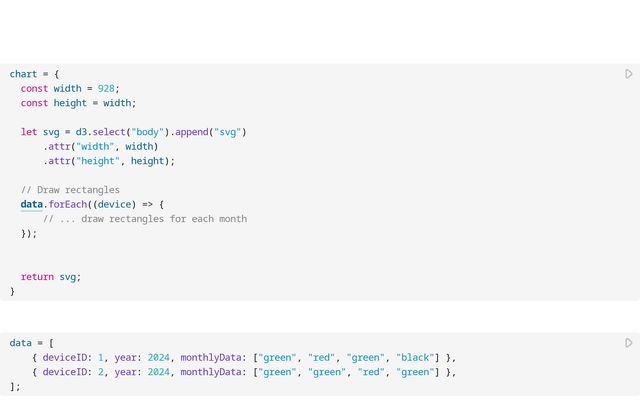Screen dimensions: 640x400
Task: Click the chart cell name
Action: [23, 74]
